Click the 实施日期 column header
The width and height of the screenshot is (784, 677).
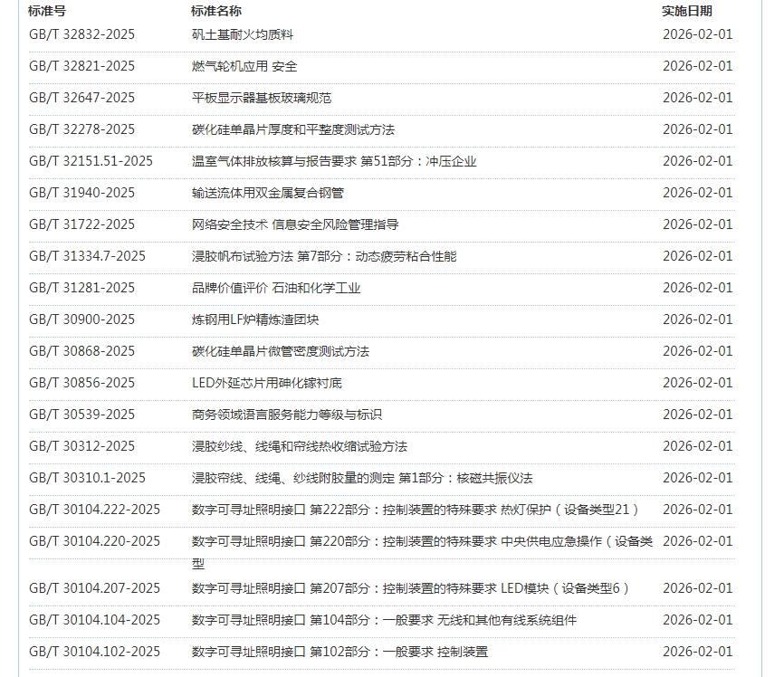pos(687,11)
